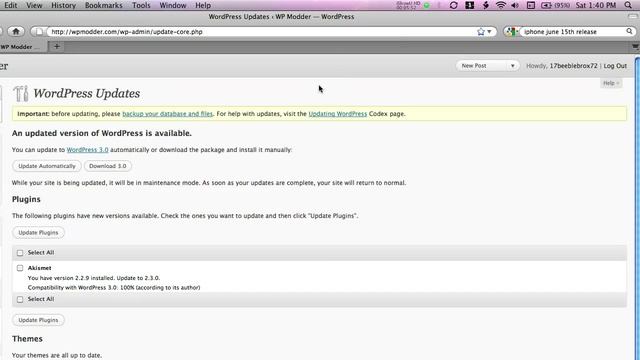Click the Firefox Home icon
Screen dimensions: 640x360
click(x=16, y=31)
